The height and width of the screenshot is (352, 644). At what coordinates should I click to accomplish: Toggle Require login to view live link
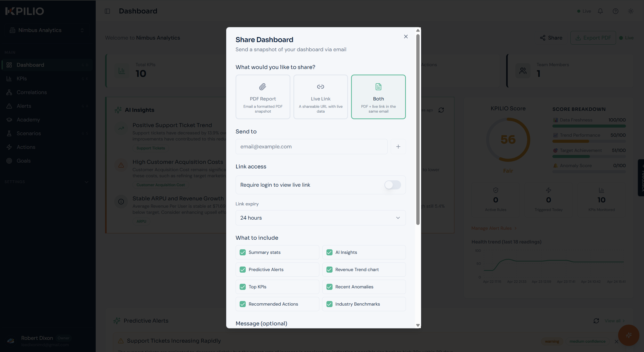pyautogui.click(x=392, y=185)
